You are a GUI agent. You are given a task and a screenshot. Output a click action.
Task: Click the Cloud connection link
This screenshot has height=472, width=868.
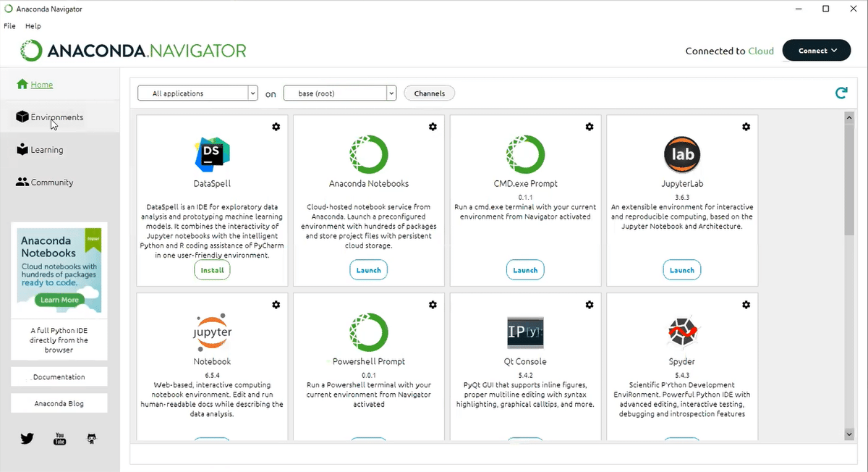tap(761, 51)
